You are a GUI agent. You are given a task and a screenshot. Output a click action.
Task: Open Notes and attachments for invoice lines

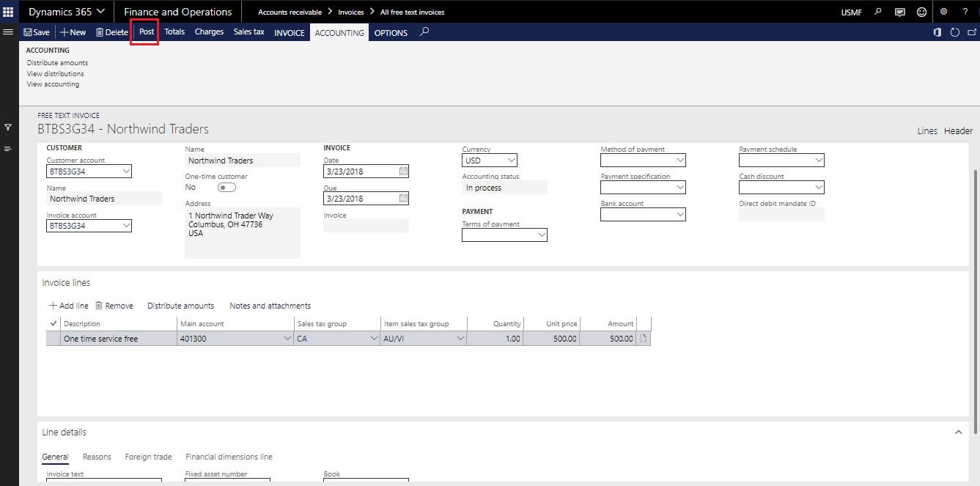point(270,306)
